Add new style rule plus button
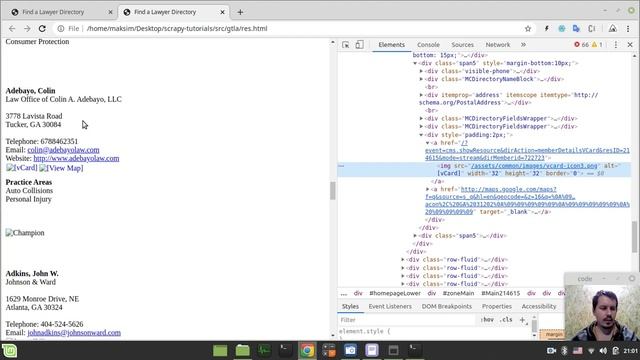This screenshot has height=360, width=640. pyautogui.click(x=522, y=320)
